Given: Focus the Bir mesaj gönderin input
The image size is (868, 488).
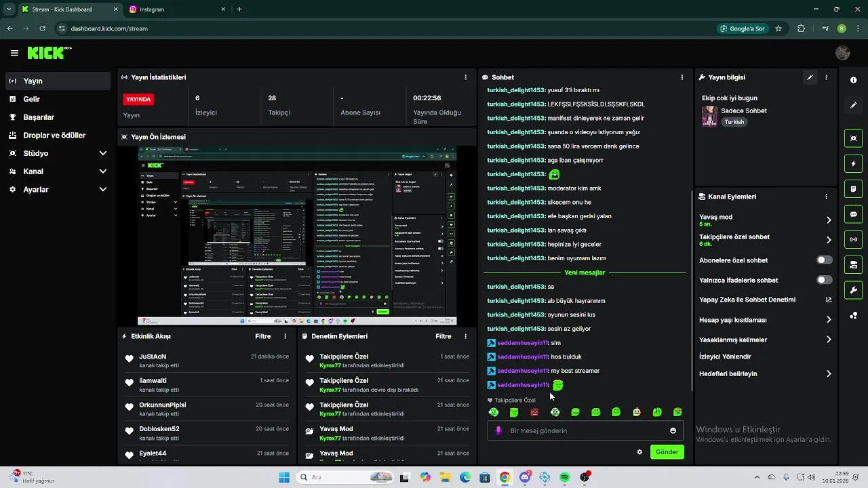Looking at the screenshot, I should [585, 430].
